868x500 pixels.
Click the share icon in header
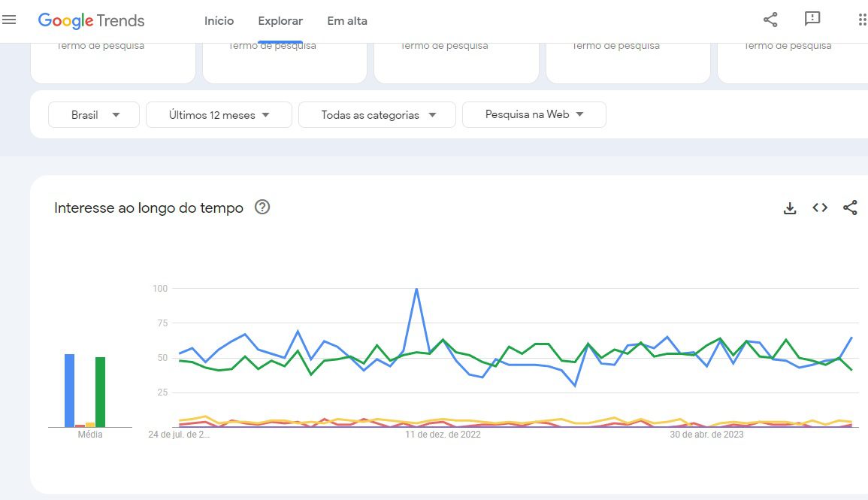[770, 20]
